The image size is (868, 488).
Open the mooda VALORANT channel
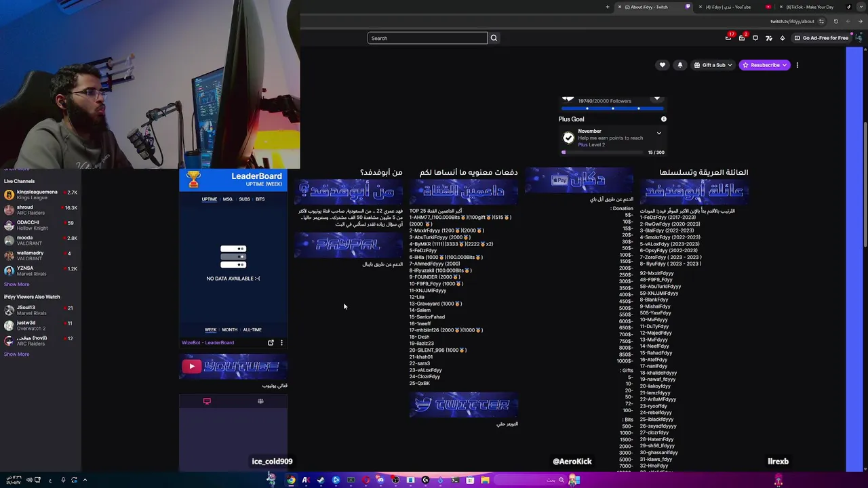point(41,241)
